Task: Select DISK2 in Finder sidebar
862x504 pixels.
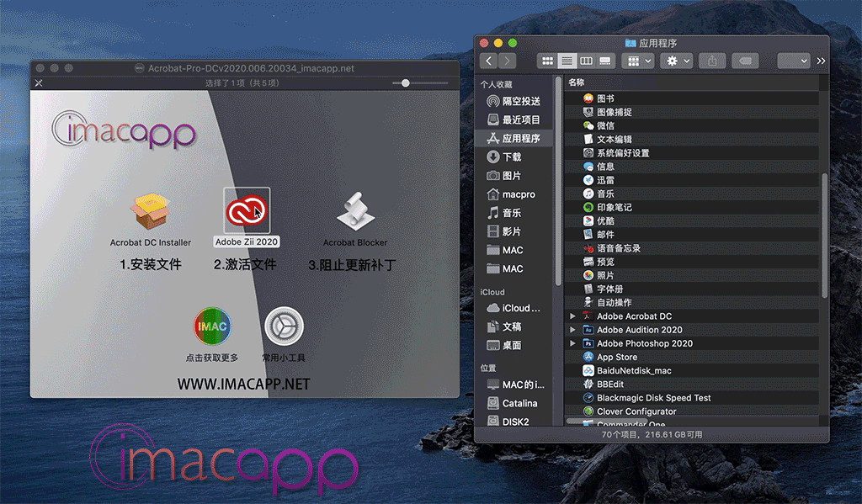Action: coord(514,422)
